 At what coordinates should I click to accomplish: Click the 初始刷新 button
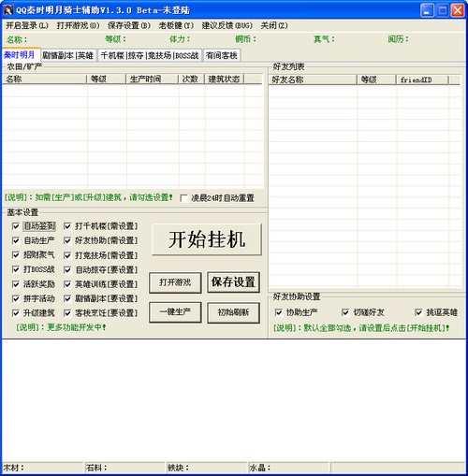click(x=233, y=312)
